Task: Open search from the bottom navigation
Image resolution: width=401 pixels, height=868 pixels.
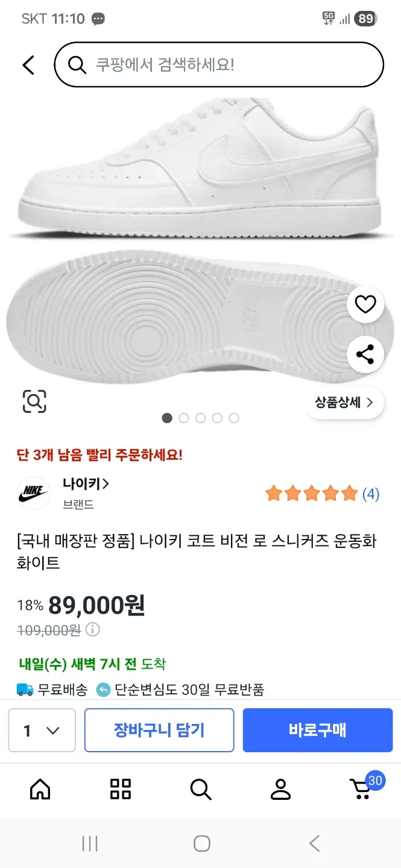Action: [x=200, y=790]
